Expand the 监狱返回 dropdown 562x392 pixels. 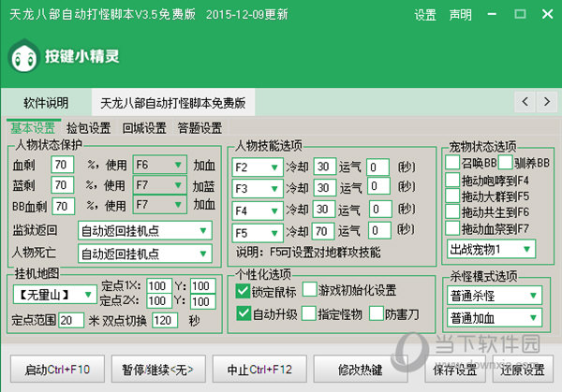[x=145, y=230]
